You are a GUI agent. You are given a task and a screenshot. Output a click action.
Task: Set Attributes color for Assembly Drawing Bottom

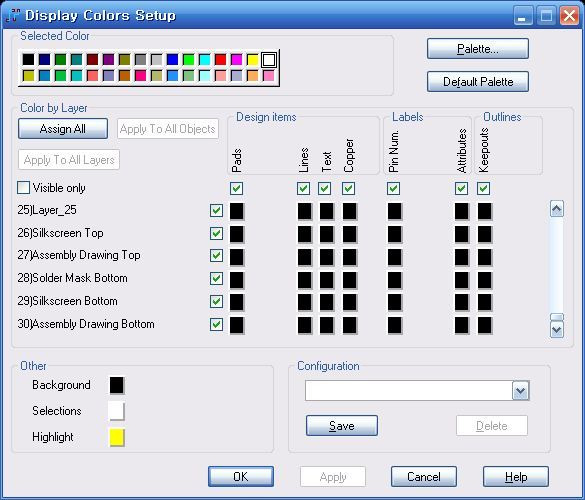462,325
